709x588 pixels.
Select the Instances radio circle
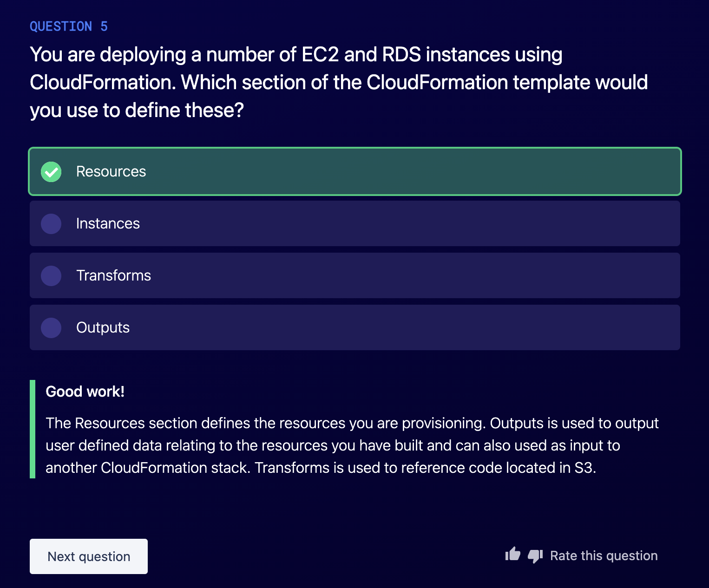pyautogui.click(x=51, y=224)
